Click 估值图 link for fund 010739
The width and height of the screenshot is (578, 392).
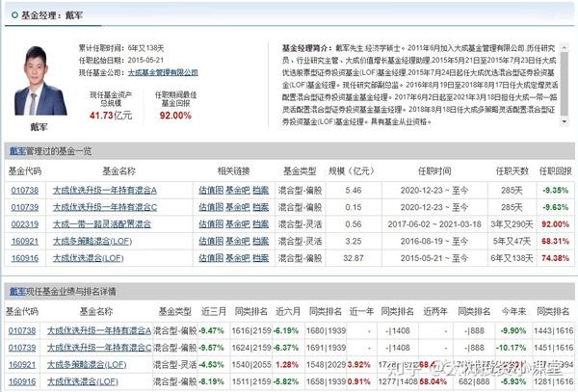[x=211, y=207]
